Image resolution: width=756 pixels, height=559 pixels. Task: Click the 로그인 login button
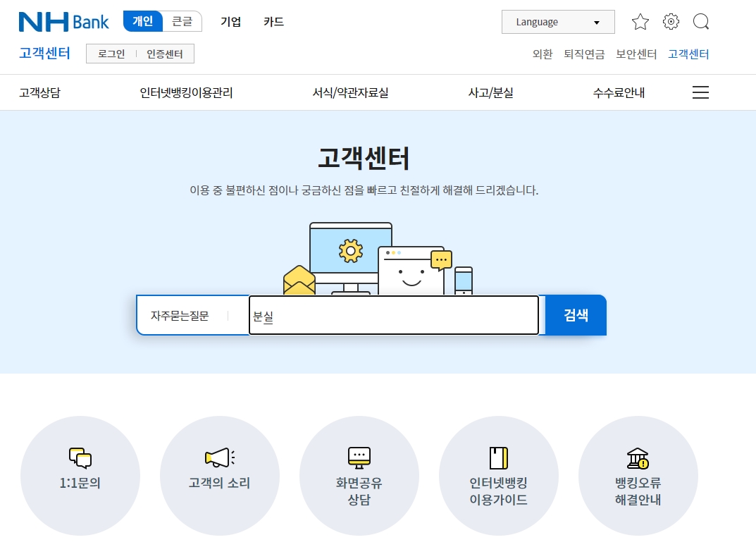111,54
